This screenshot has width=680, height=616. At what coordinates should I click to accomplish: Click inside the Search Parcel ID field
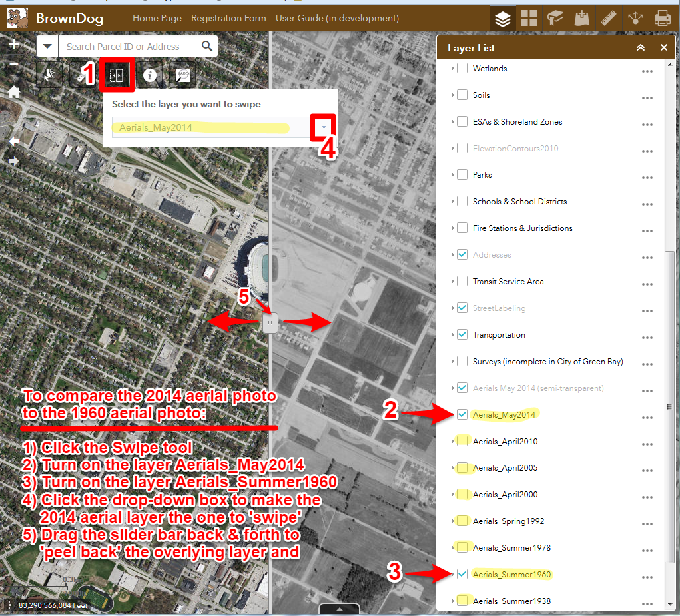123,47
